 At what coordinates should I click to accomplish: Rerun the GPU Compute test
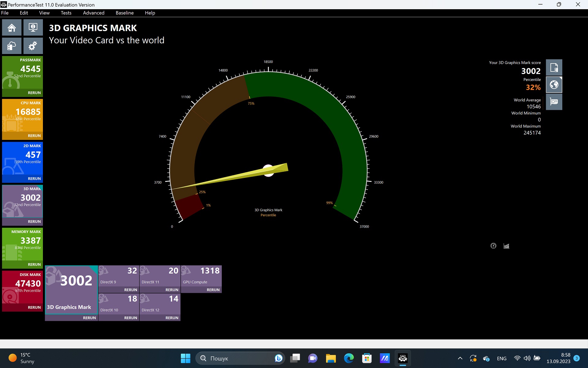[213, 290]
